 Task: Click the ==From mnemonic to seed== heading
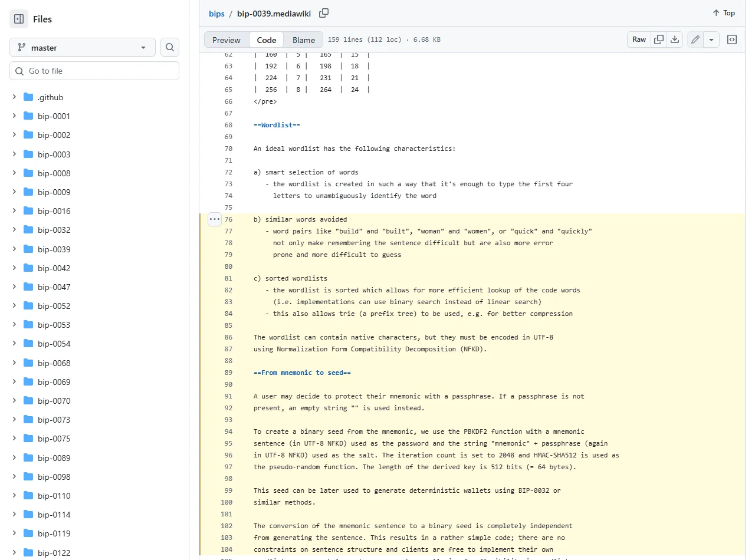point(302,373)
